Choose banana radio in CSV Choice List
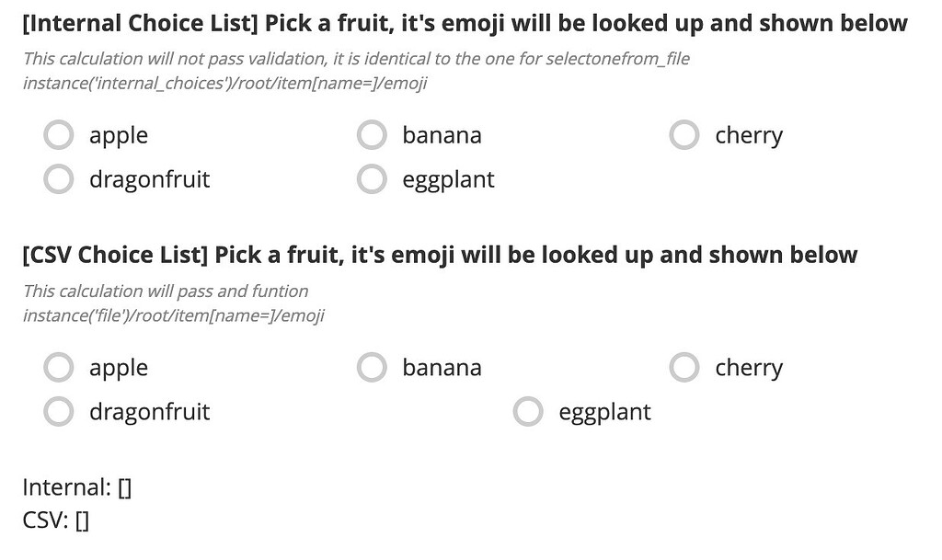Image resolution: width=942 pixels, height=560 pixels. (372, 368)
